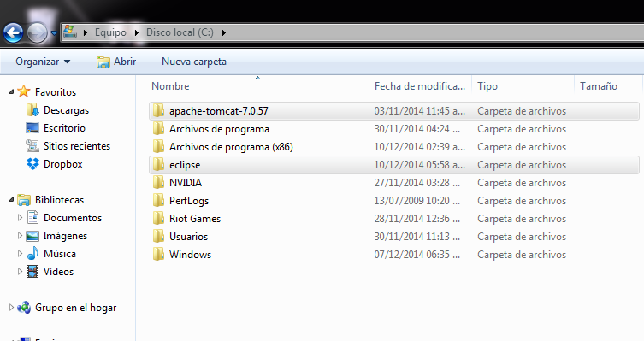Click the Riot Games folder name
The width and height of the screenshot is (644, 341).
click(195, 219)
